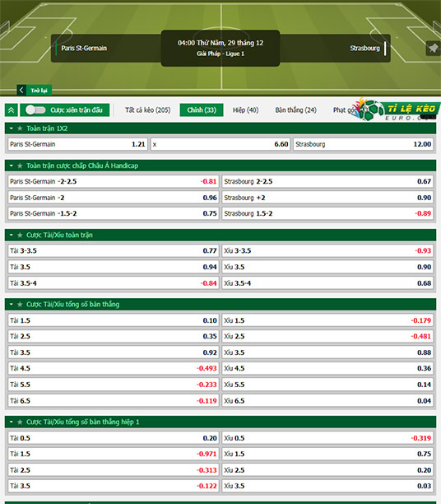
Task: Toggle the Cược xiên trận đấu switch
Action: [x=35, y=110]
